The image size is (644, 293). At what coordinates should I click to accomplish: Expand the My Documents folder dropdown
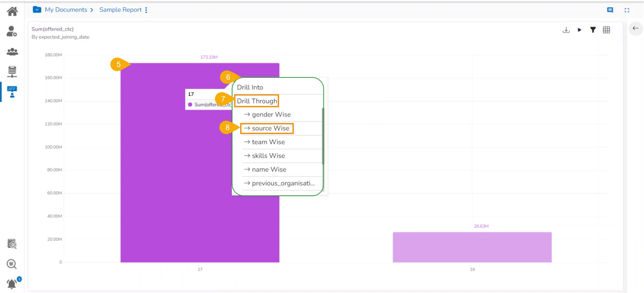pos(37,10)
